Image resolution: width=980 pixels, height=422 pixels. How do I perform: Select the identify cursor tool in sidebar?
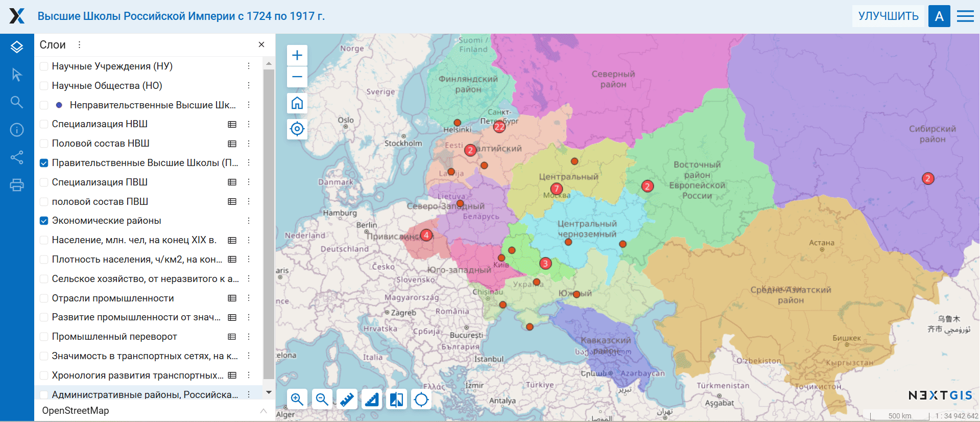pyautogui.click(x=17, y=75)
